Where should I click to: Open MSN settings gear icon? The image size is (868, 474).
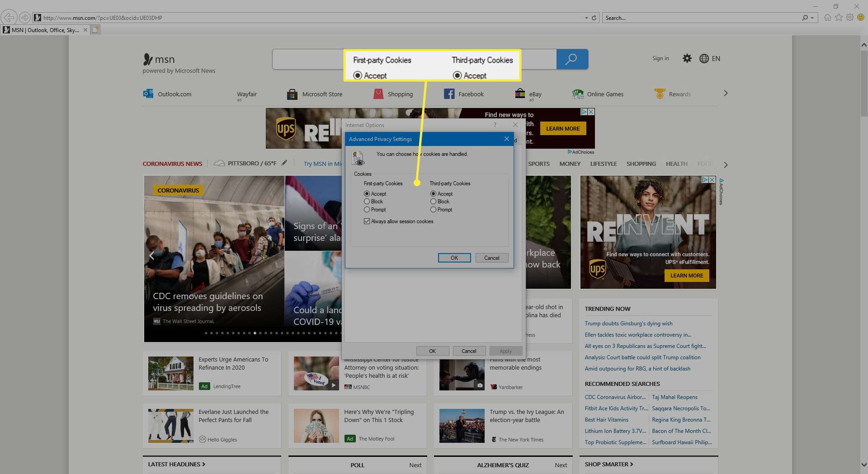(687, 58)
